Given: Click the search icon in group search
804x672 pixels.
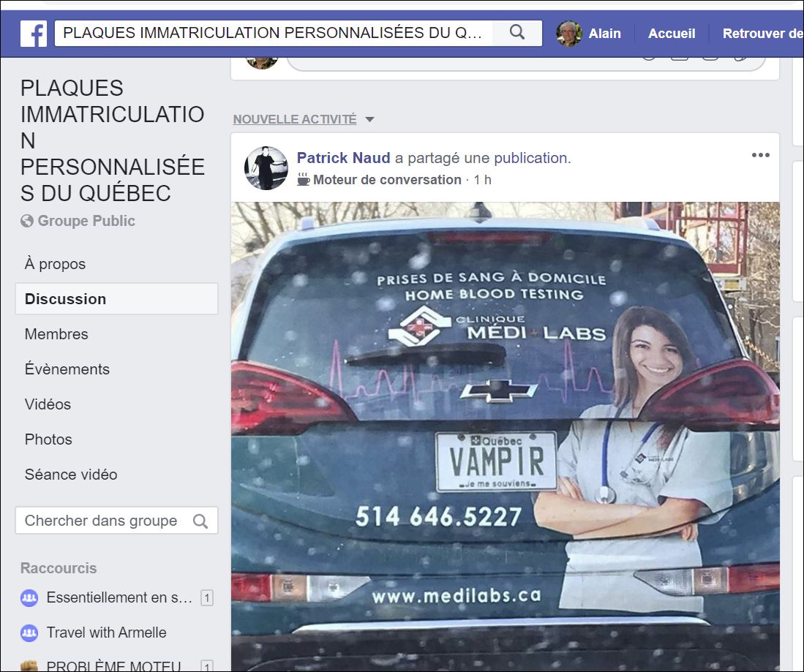Looking at the screenshot, I should point(200,521).
